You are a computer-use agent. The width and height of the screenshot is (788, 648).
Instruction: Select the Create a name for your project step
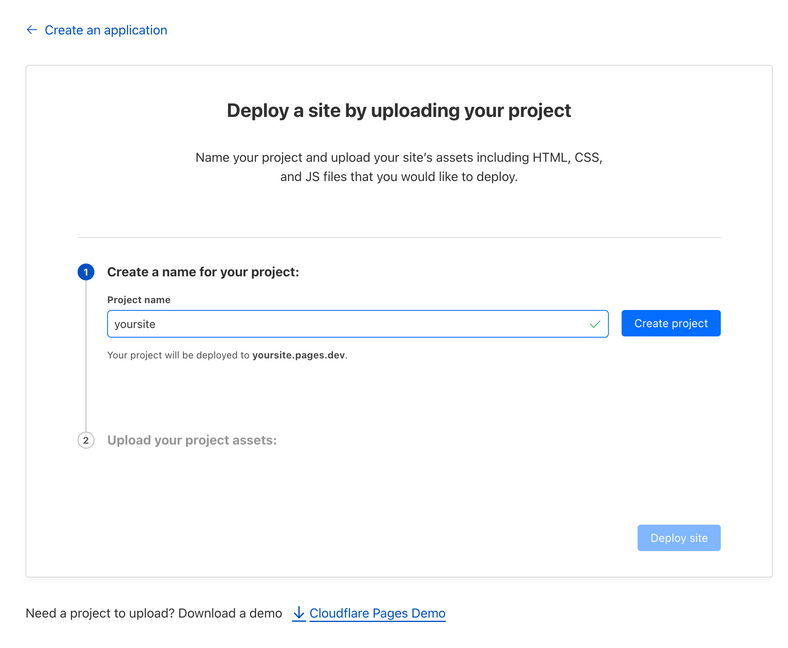(x=203, y=272)
